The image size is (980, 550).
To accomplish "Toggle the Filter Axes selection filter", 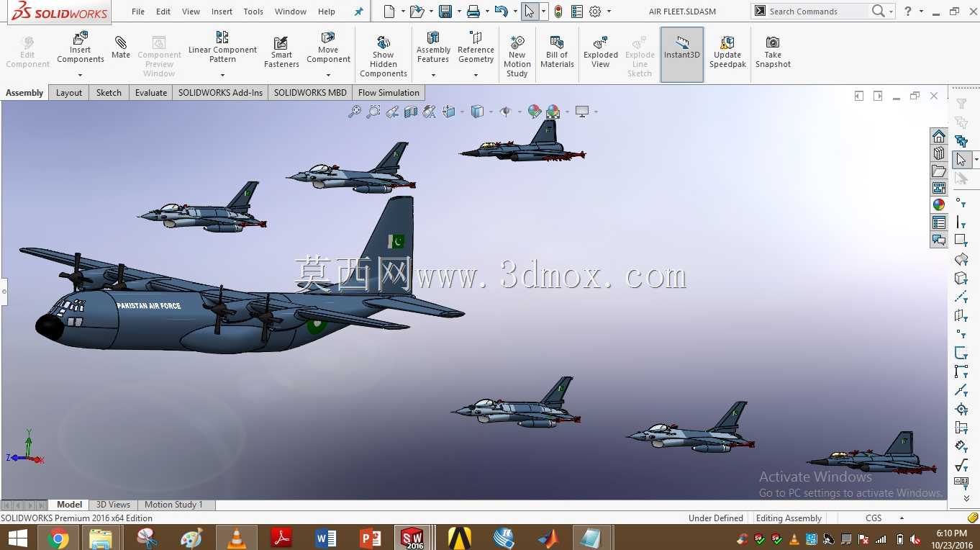I will coord(961,297).
